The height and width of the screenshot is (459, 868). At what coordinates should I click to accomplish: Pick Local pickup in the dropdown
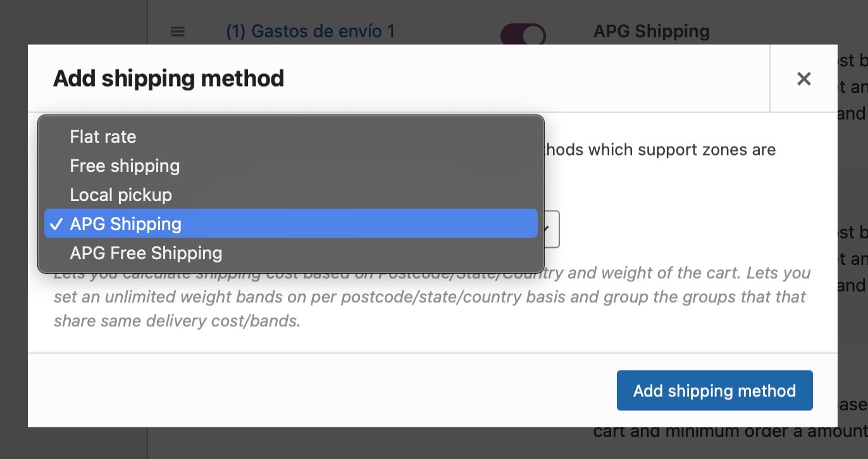pos(121,195)
